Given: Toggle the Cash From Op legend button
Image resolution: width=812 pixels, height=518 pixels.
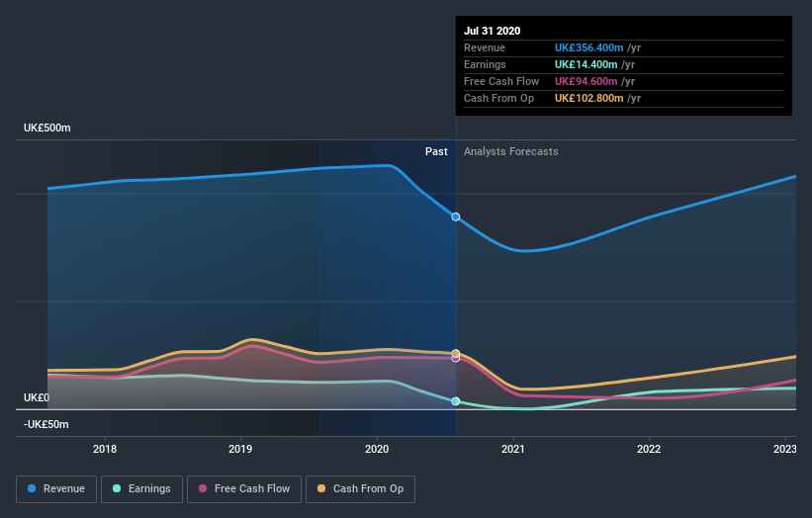Looking at the screenshot, I should point(360,489).
